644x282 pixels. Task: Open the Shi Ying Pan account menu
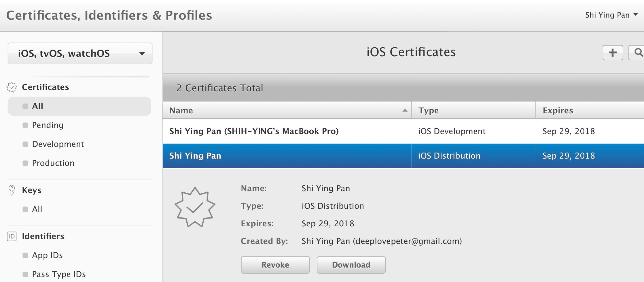click(x=611, y=15)
